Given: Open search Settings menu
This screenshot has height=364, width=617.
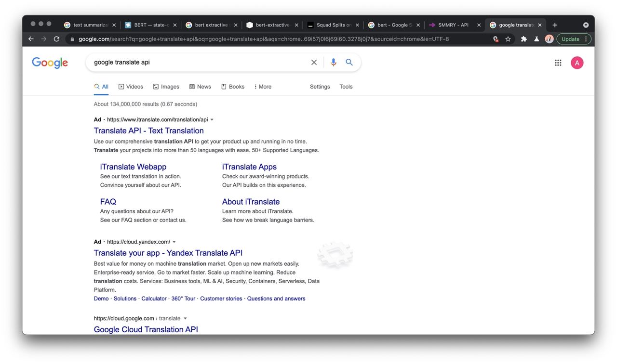Looking at the screenshot, I should click(x=320, y=87).
